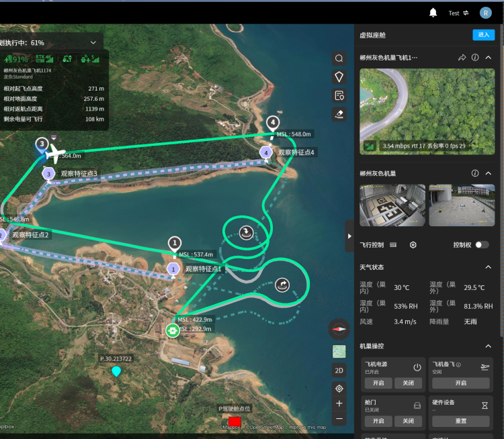Click the map eraser tool icon
This screenshot has width=504, height=439.
click(339, 113)
